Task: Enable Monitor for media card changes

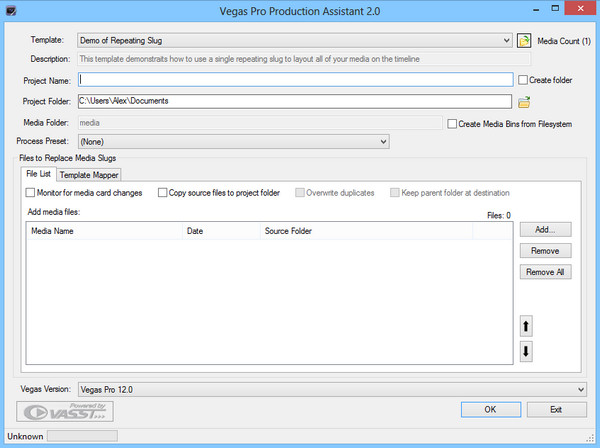Action: 31,192
